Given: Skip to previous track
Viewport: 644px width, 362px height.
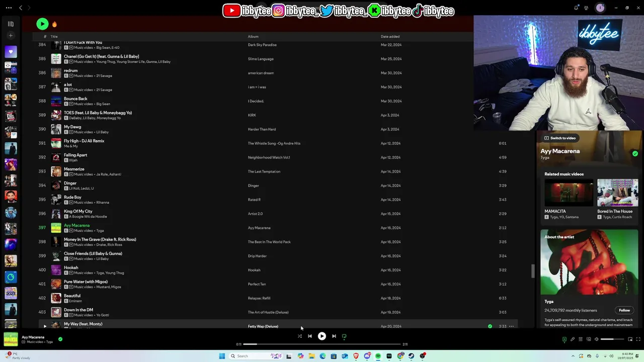Looking at the screenshot, I should (310, 336).
